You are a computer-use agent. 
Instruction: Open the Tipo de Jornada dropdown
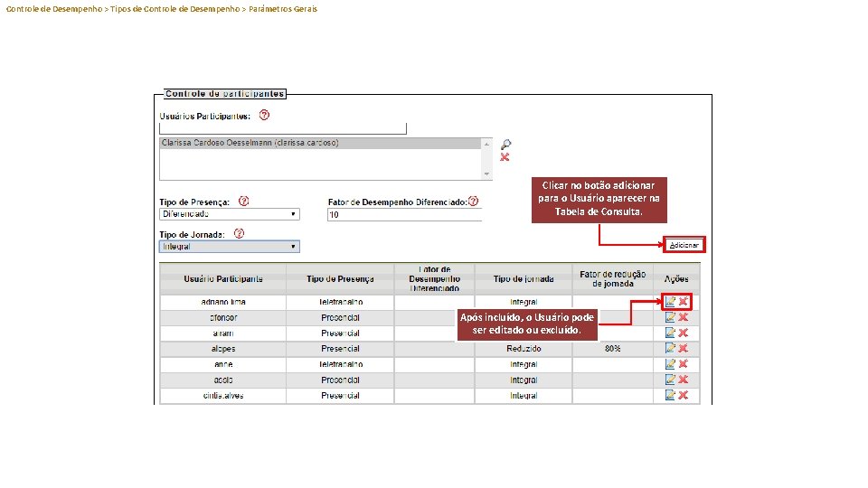tap(229, 247)
